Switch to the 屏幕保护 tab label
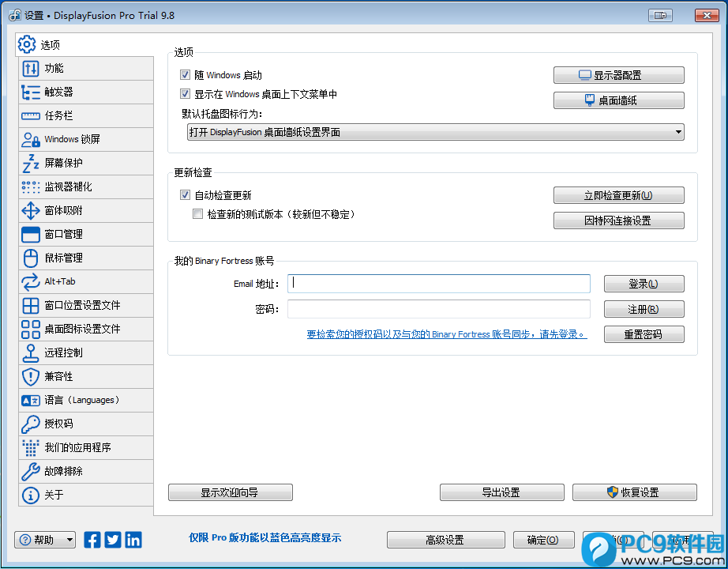Image resolution: width=728 pixels, height=569 pixels. click(x=63, y=163)
